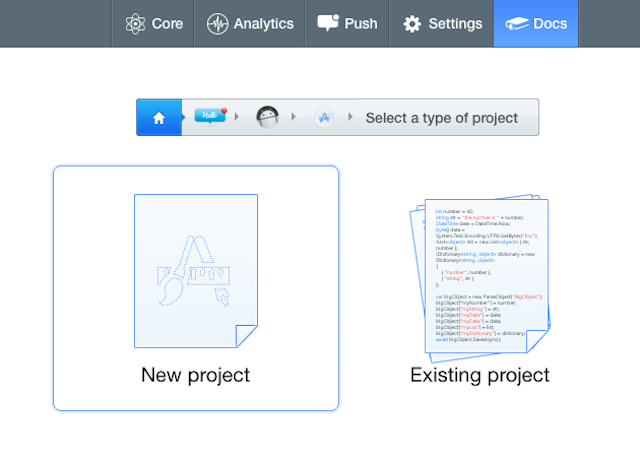This screenshot has height=463, width=640.
Task: Go to the Push tab
Action: click(347, 24)
